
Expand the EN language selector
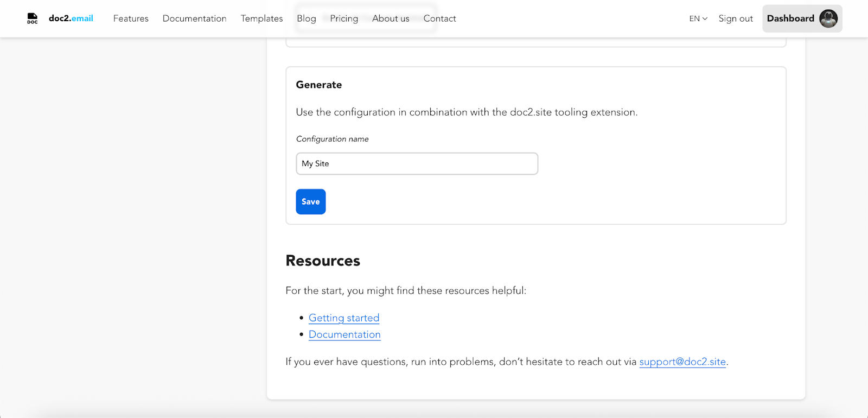pos(698,18)
